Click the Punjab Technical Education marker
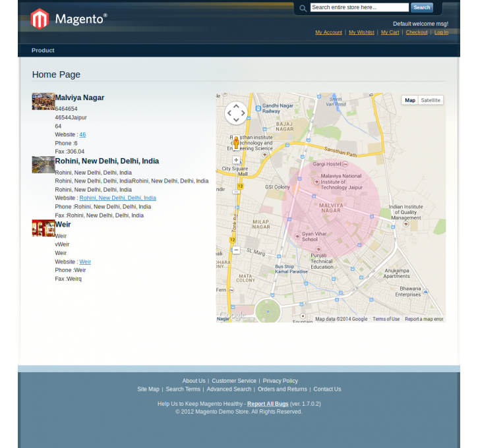 tap(318, 250)
